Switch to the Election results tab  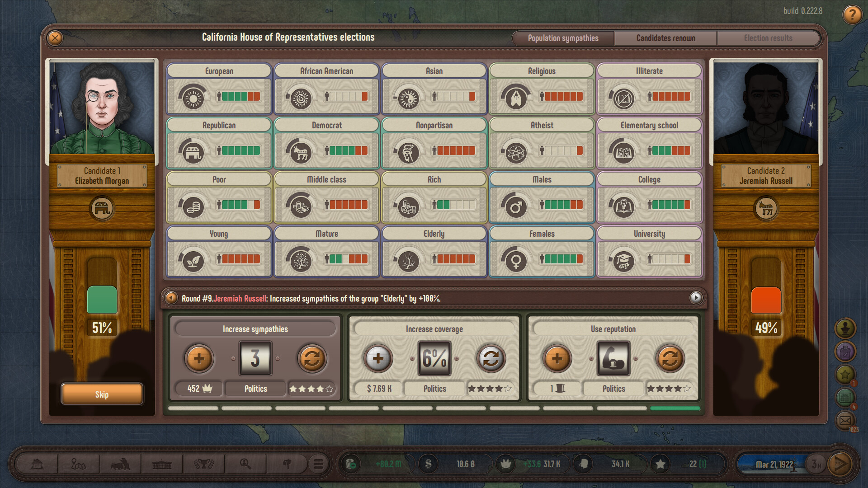[x=769, y=38]
